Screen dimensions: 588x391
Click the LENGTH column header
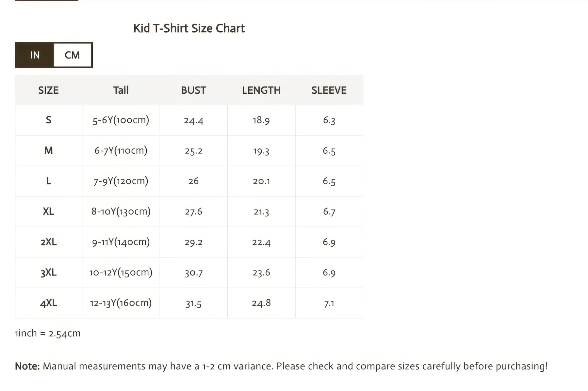[261, 90]
